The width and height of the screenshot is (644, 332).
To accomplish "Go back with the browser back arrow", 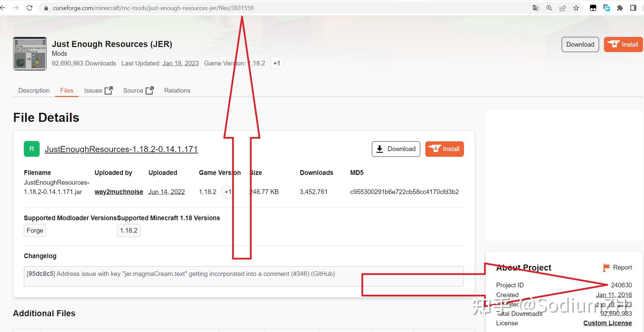I will (x=3, y=8).
